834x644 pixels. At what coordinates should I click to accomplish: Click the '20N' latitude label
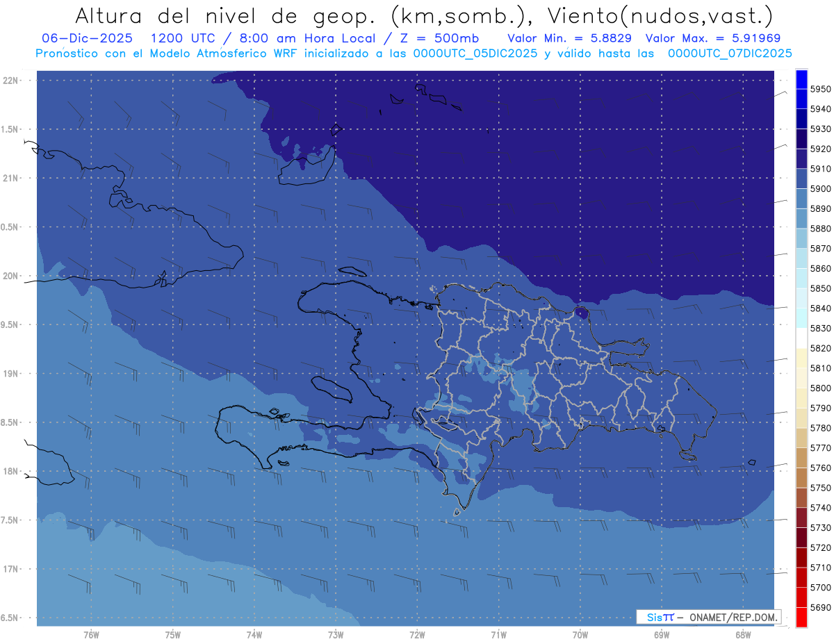click(11, 276)
